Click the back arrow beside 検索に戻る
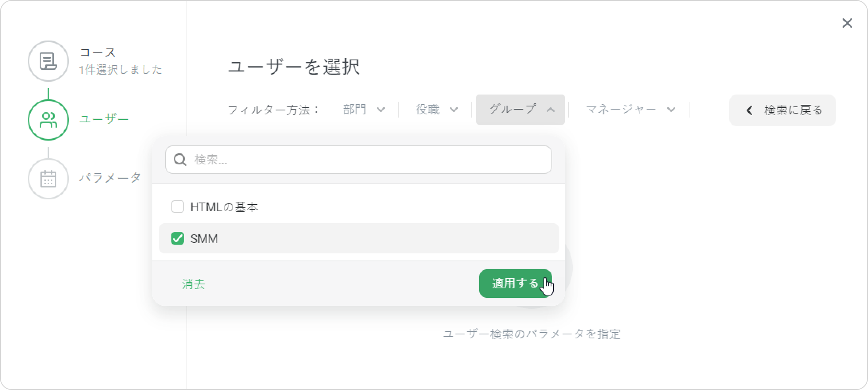 (x=749, y=110)
